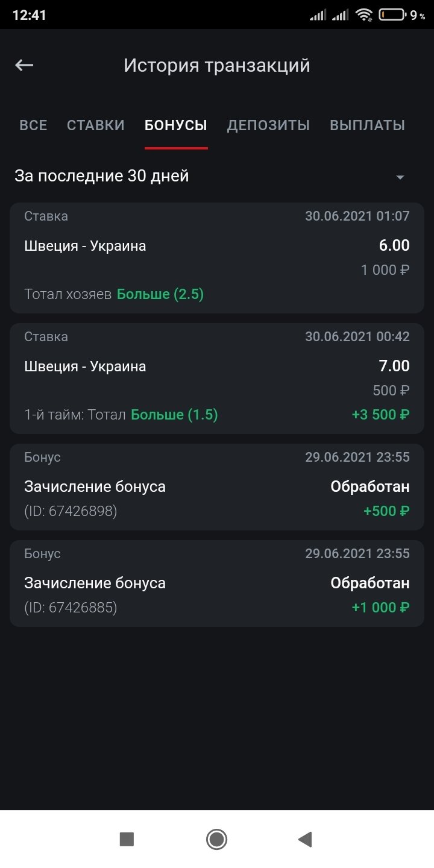Switch to the ВСЕ tab
This screenshot has height=868, width=434.
[33, 125]
